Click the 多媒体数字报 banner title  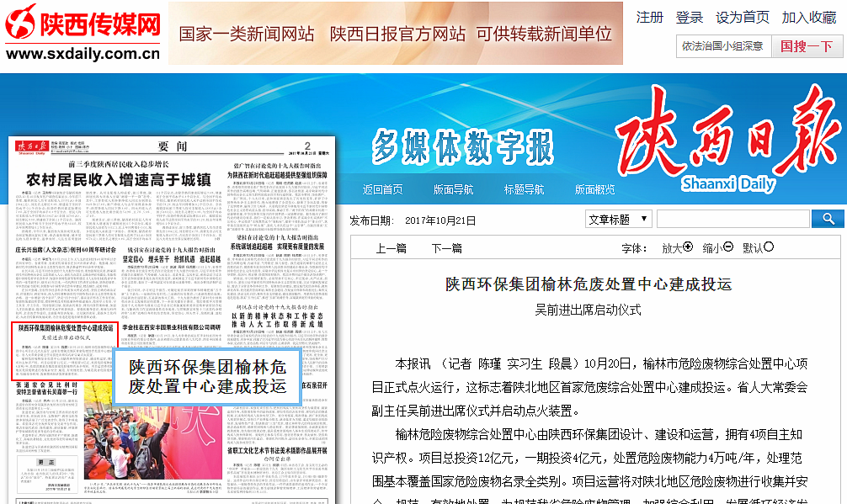[463, 146]
